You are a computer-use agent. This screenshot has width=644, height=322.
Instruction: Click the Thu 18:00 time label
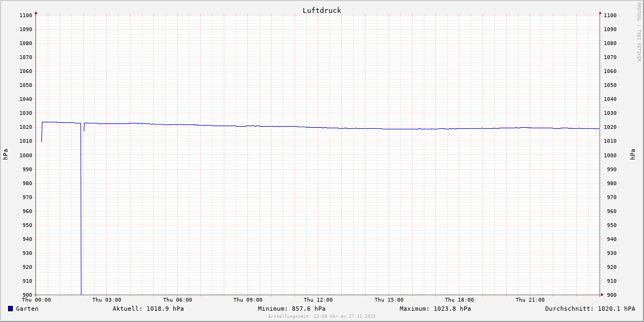pos(459,300)
